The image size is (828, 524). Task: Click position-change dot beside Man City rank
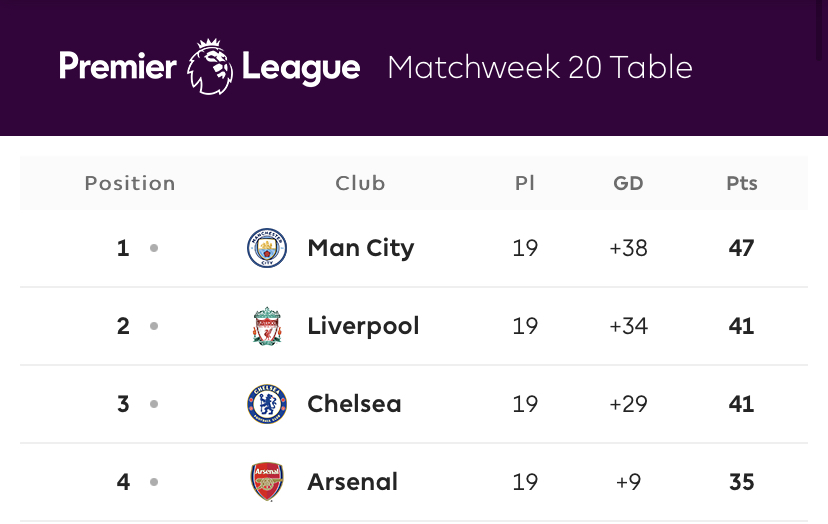tap(154, 248)
